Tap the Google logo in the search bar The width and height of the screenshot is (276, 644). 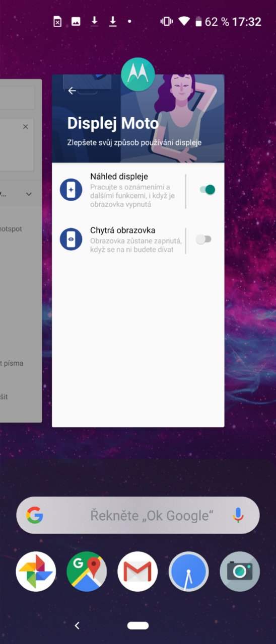tap(35, 515)
